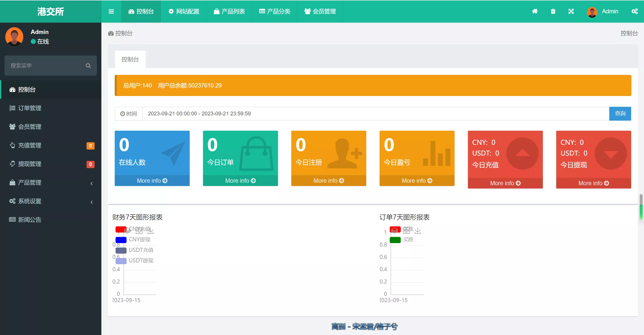
Task: Click More info under 今日订单
Action: [240, 181]
